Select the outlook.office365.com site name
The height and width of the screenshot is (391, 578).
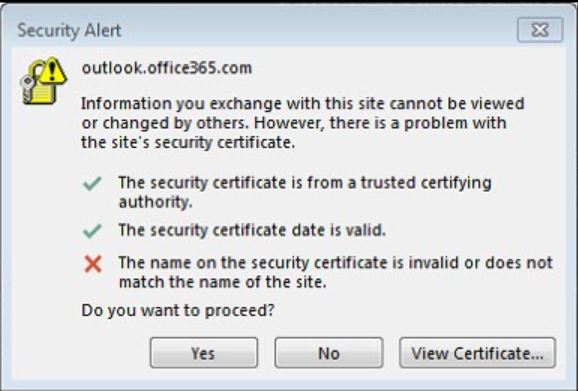[167, 68]
